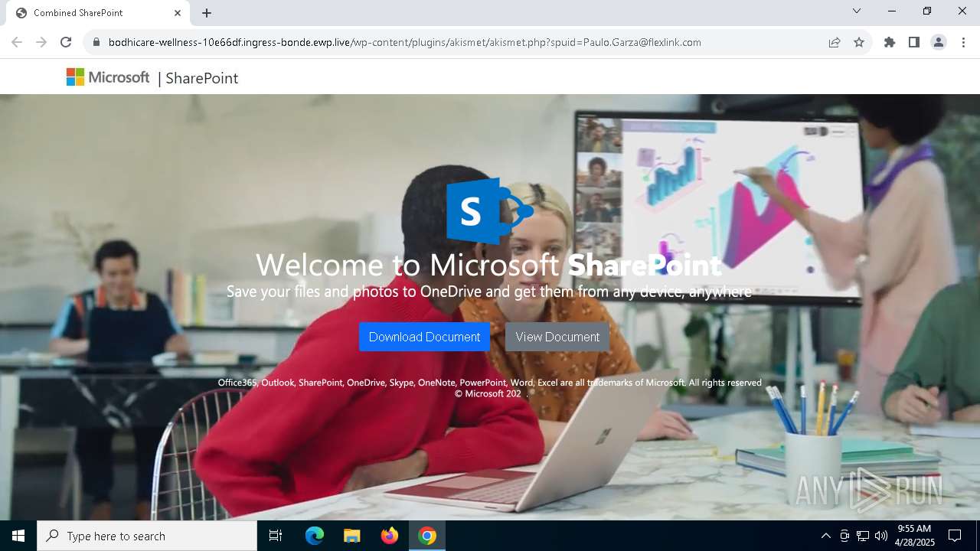This screenshot has width=980, height=551.
Task: Open Task View on the taskbar
Action: [276, 536]
